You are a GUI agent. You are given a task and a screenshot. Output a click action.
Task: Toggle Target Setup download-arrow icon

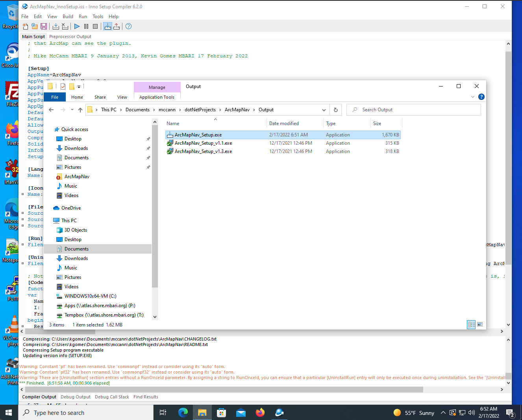point(107,26)
